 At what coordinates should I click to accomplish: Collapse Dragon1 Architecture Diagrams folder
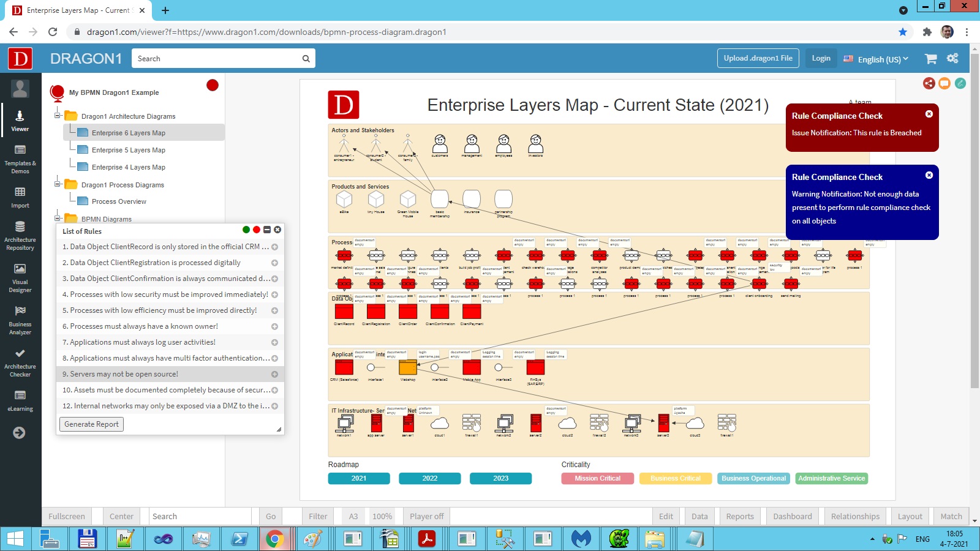[58, 115]
